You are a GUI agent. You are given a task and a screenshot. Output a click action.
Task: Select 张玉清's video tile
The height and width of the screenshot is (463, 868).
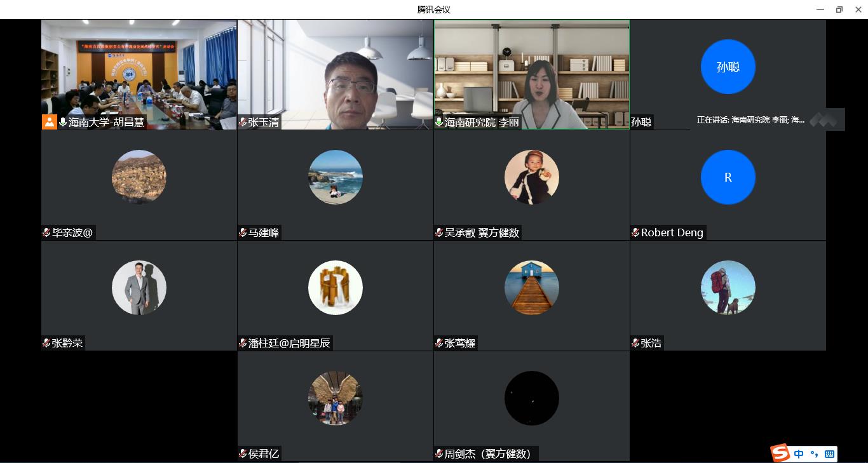tap(335, 73)
